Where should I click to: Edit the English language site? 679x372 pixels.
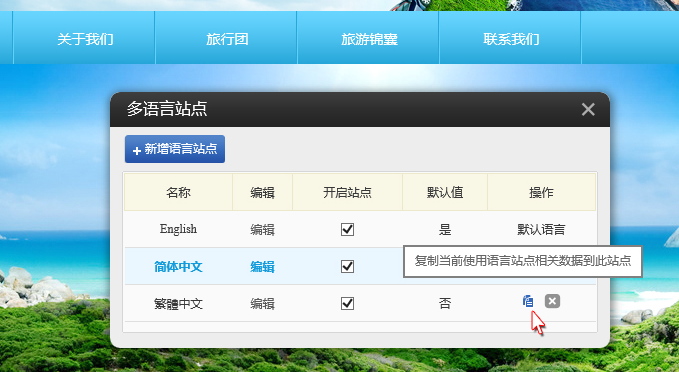pos(262,230)
